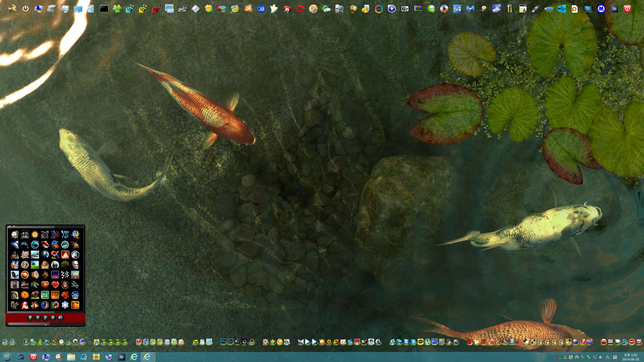
Task: Open the 7z archiver icon
Action: (x=405, y=9)
